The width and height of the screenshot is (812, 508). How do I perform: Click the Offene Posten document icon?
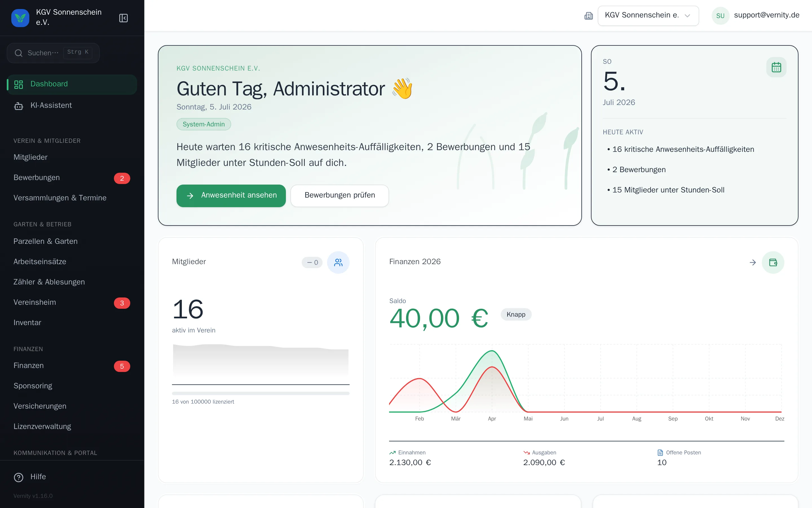tap(660, 453)
